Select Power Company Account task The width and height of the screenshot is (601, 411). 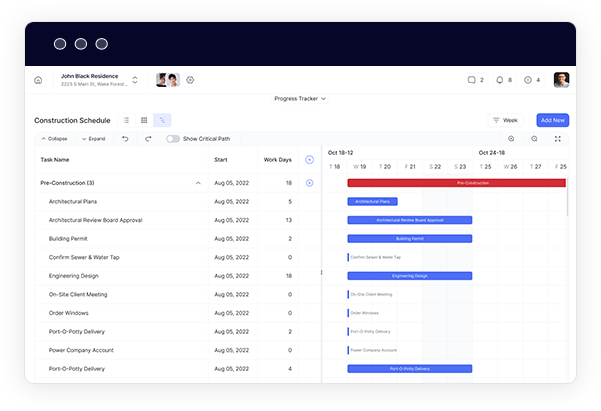point(178,350)
